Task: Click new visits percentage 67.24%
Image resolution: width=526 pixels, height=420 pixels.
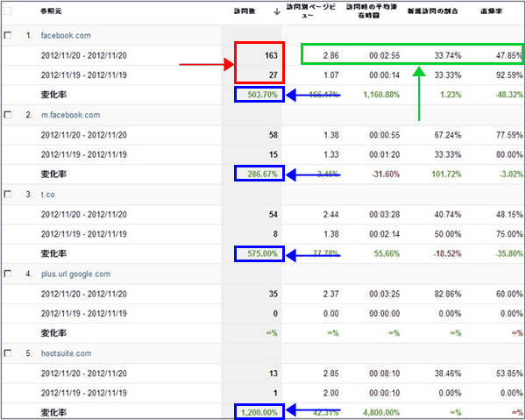Action: click(448, 135)
